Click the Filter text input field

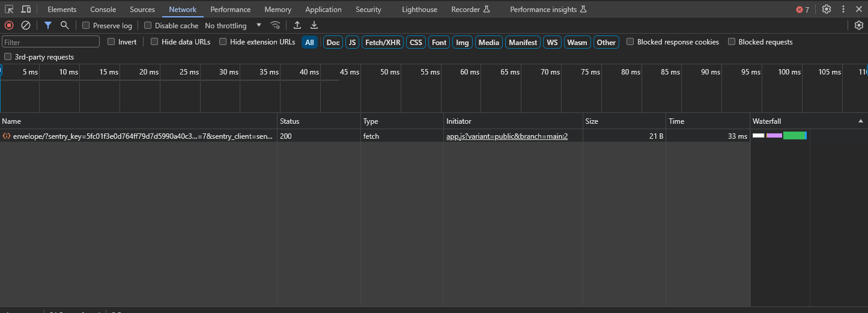tap(51, 42)
